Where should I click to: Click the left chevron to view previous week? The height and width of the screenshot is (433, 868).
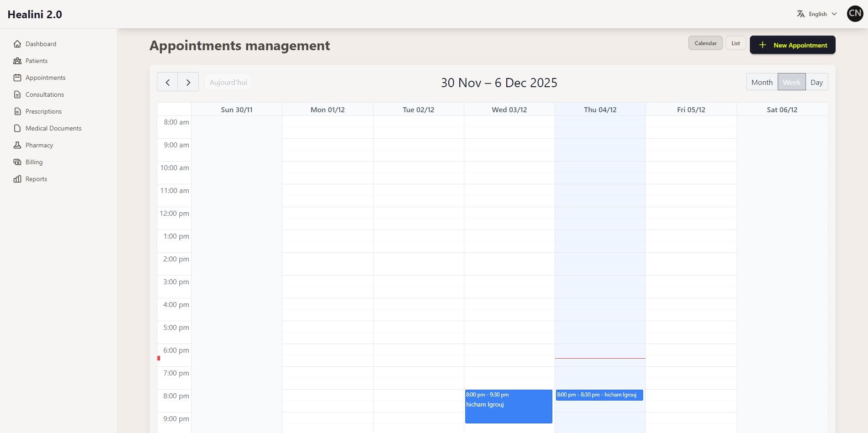coord(167,82)
